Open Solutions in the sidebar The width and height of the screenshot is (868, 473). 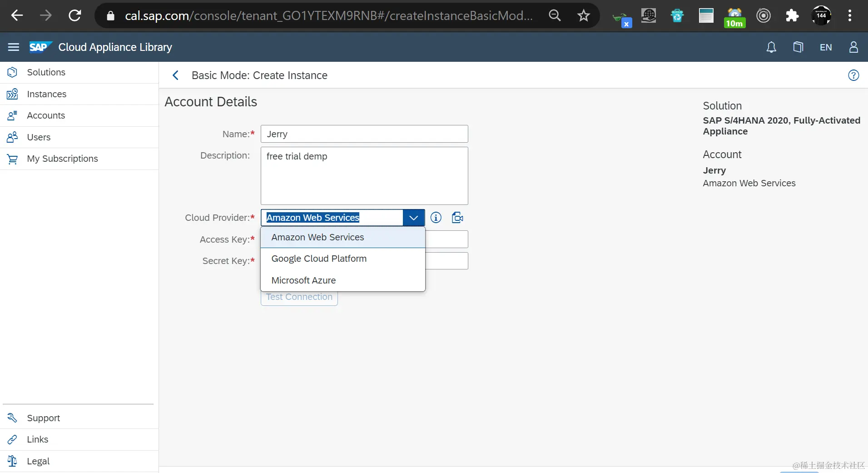click(x=79, y=72)
